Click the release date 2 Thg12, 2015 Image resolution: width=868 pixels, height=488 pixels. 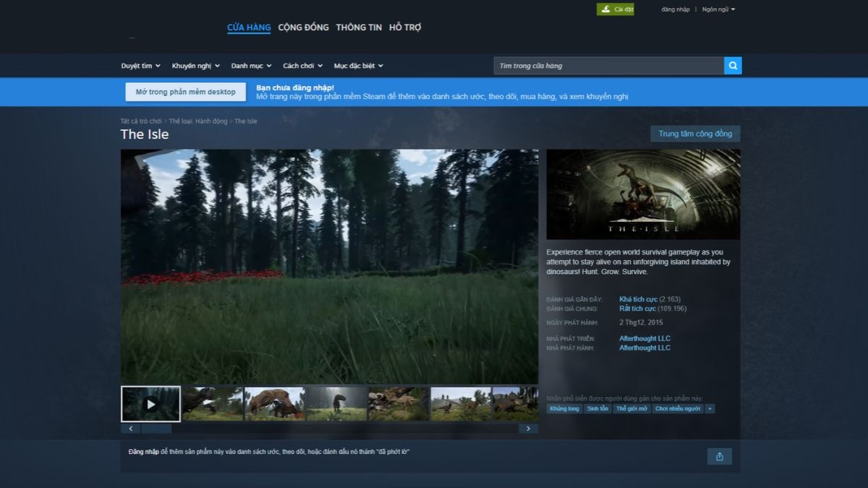(641, 322)
